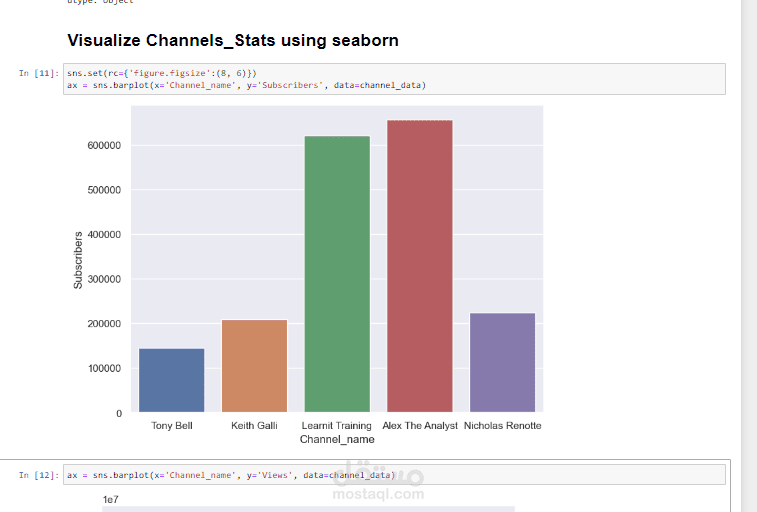The height and width of the screenshot is (512, 757).
Task: Click the 'Keith Galli' x-axis label
Action: tap(254, 425)
